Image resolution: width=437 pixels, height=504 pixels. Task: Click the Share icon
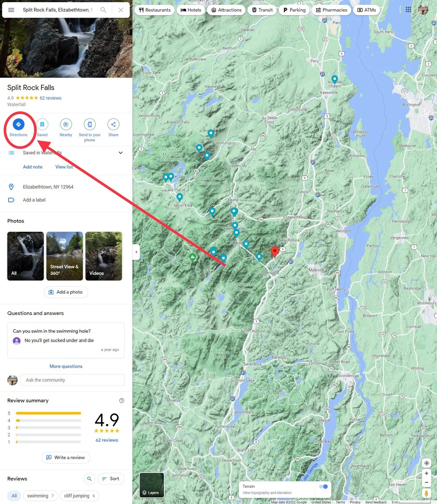(114, 125)
